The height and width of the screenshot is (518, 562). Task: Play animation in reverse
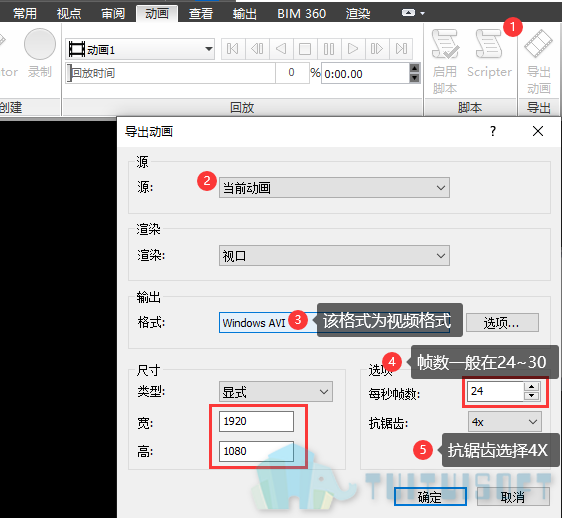pyautogui.click(x=281, y=49)
